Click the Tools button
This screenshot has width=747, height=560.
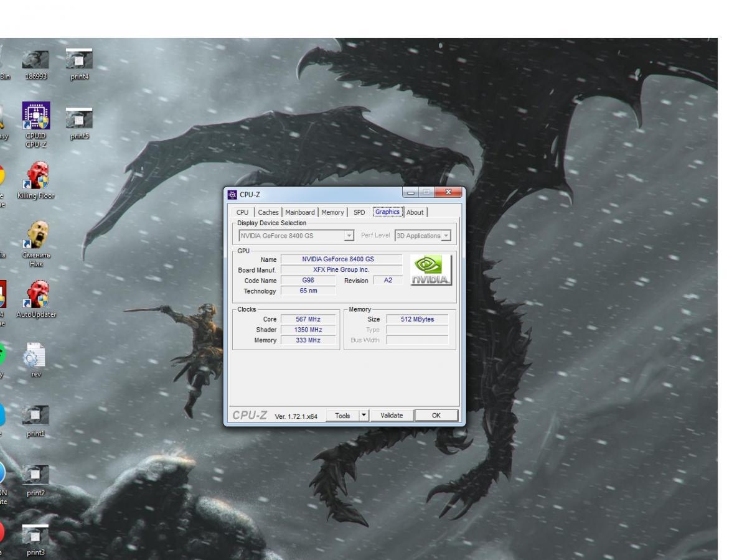click(x=342, y=416)
